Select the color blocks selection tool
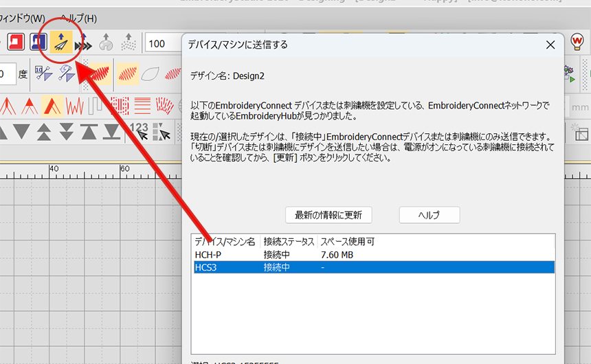The image size is (591, 364). [x=161, y=131]
